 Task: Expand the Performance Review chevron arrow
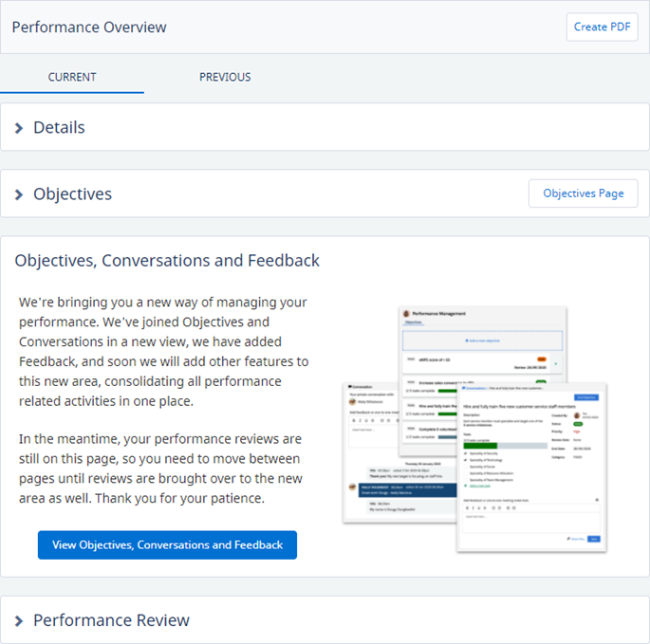[x=19, y=621]
